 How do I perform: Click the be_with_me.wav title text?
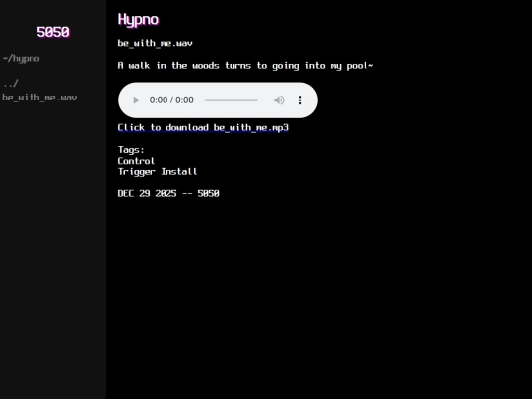pyautogui.click(x=155, y=43)
